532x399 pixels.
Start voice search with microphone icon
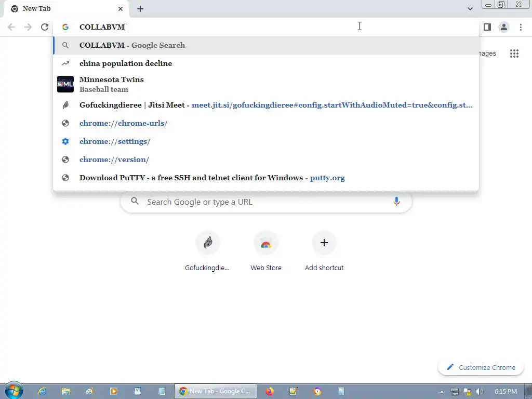[x=396, y=202]
